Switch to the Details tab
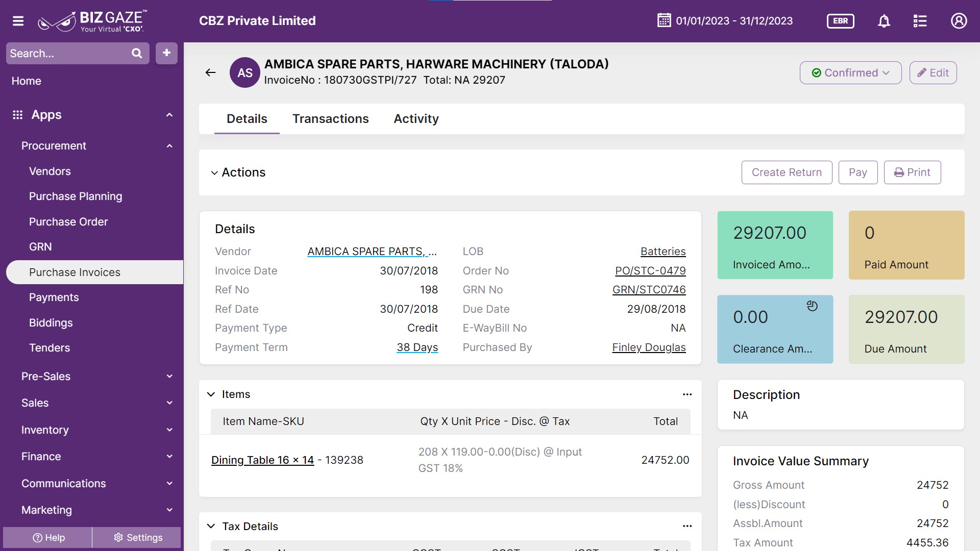 coord(247,119)
